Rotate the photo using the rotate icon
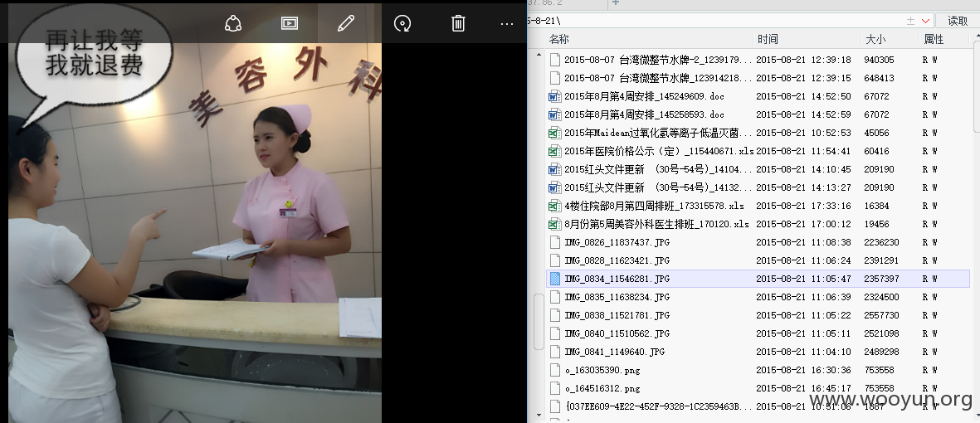The image size is (980, 423). 402,24
